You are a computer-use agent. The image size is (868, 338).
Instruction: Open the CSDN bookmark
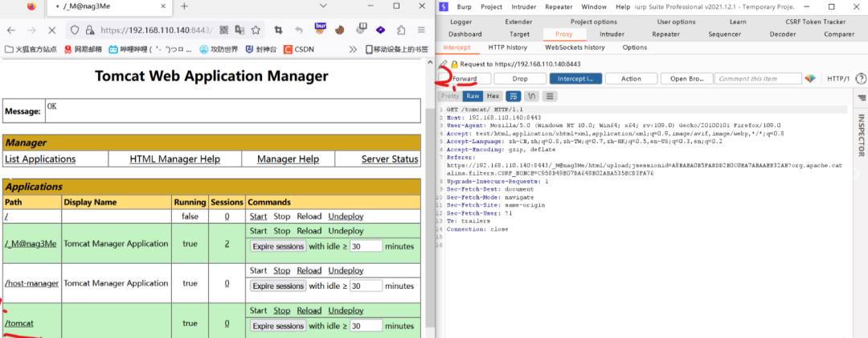299,49
